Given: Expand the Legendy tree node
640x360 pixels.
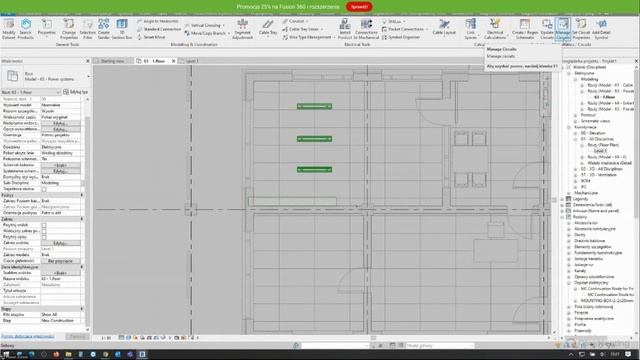Looking at the screenshot, I should tap(562, 199).
